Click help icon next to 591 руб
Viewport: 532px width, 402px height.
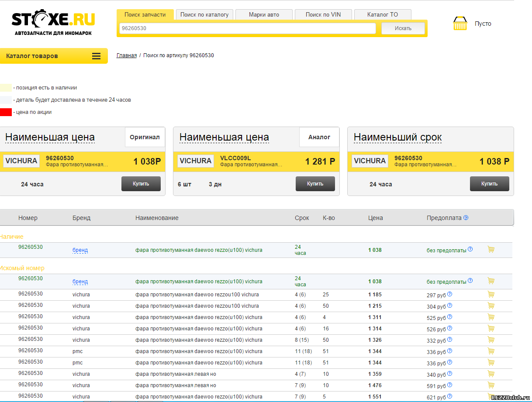tap(450, 385)
